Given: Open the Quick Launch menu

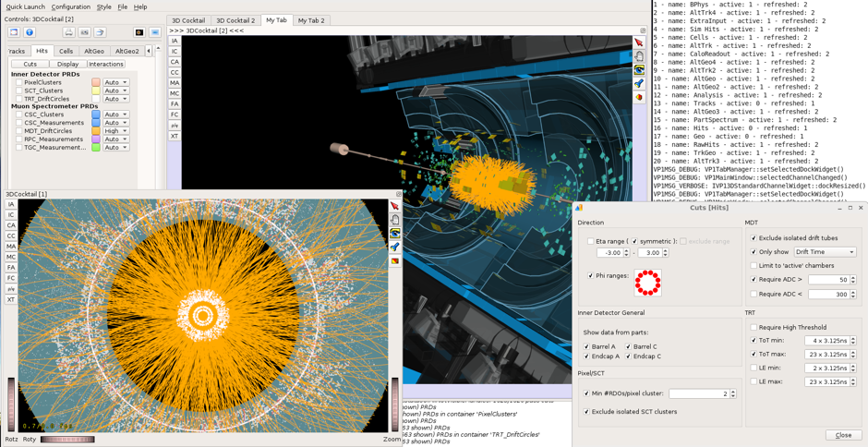Looking at the screenshot, I should (26, 6).
